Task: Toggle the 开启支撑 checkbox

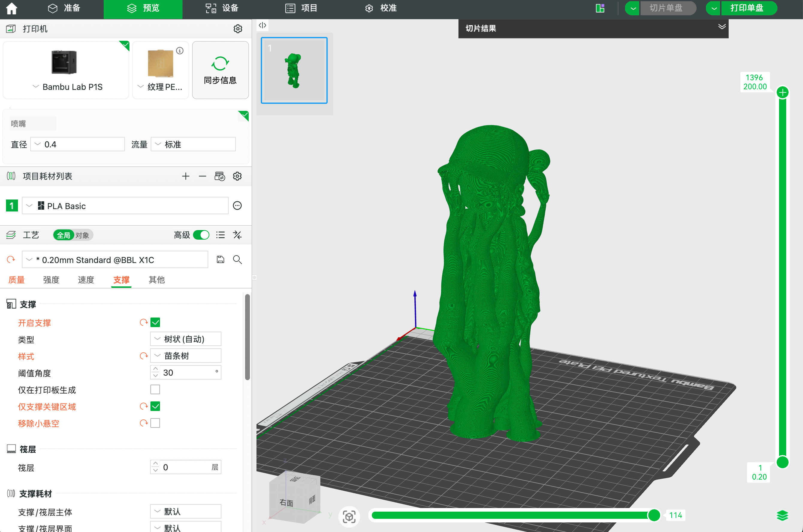Action: [x=155, y=322]
